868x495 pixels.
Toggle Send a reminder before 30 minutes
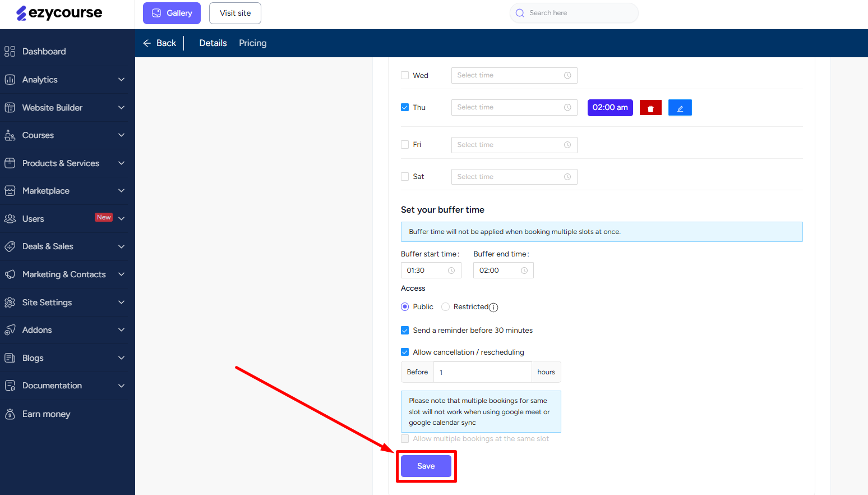tap(405, 331)
